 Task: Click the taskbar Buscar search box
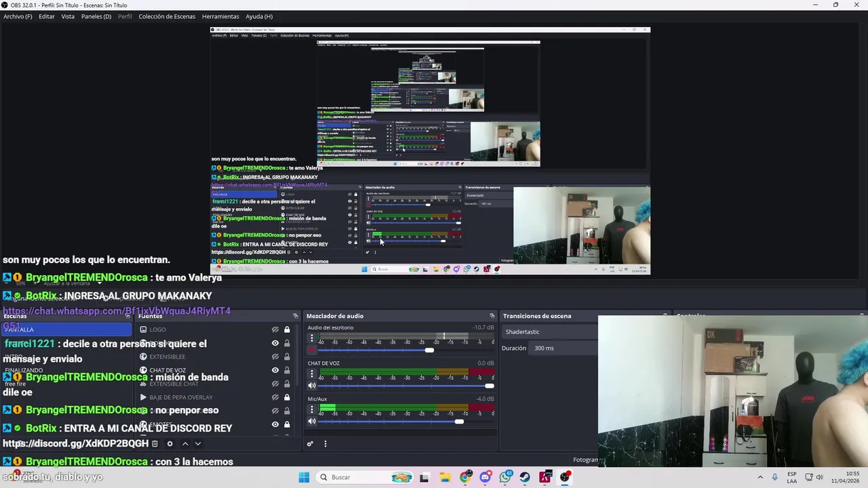coord(366,477)
